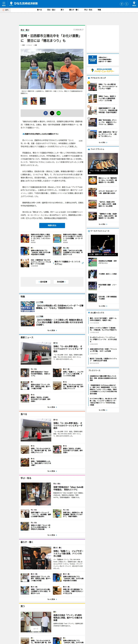Click the イベント tag under headline
This screenshot has width=138, height=644.
coord(29,45)
